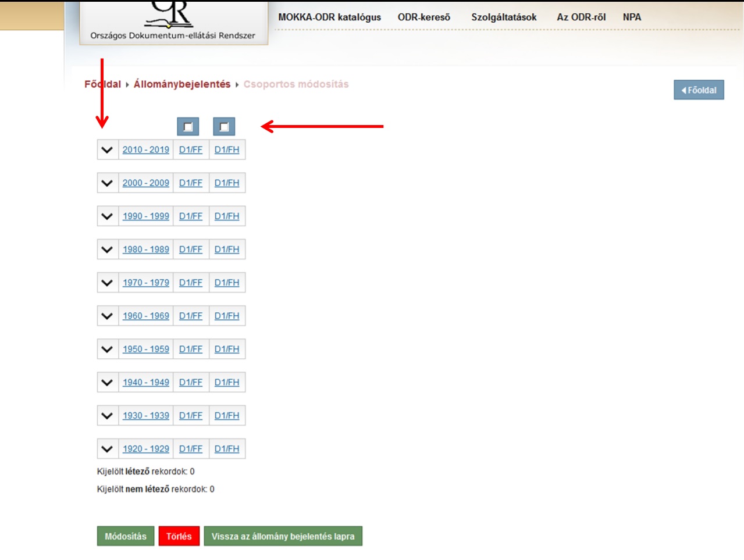Click Vissza az állomány bejelentés lapra
This screenshot has height=560, width=744.
pos(283,536)
